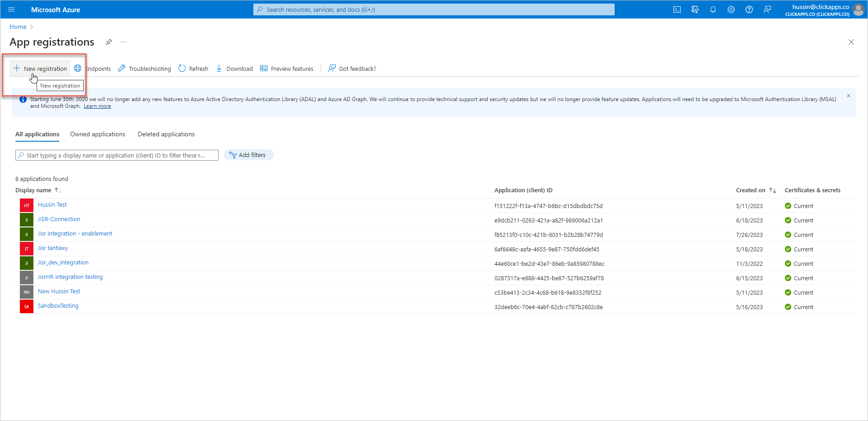Image resolution: width=868 pixels, height=421 pixels.
Task: Launch Cloud Shell from the top bar
Action: pyautogui.click(x=677, y=9)
